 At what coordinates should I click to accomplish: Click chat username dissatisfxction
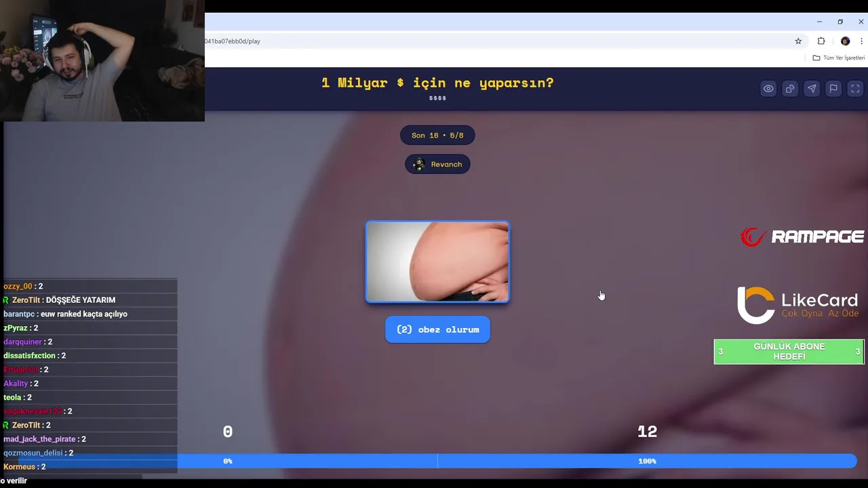(29, 356)
